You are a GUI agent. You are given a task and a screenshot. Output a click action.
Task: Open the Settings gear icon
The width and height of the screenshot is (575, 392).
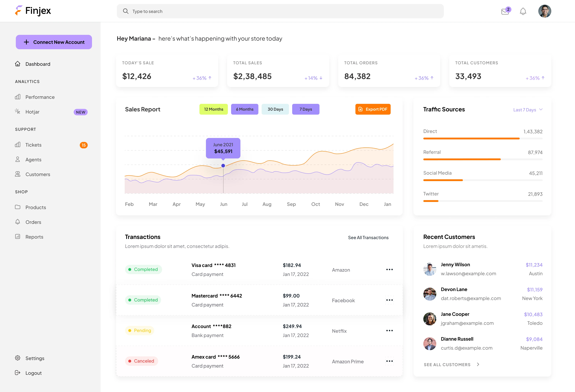pyautogui.click(x=18, y=358)
